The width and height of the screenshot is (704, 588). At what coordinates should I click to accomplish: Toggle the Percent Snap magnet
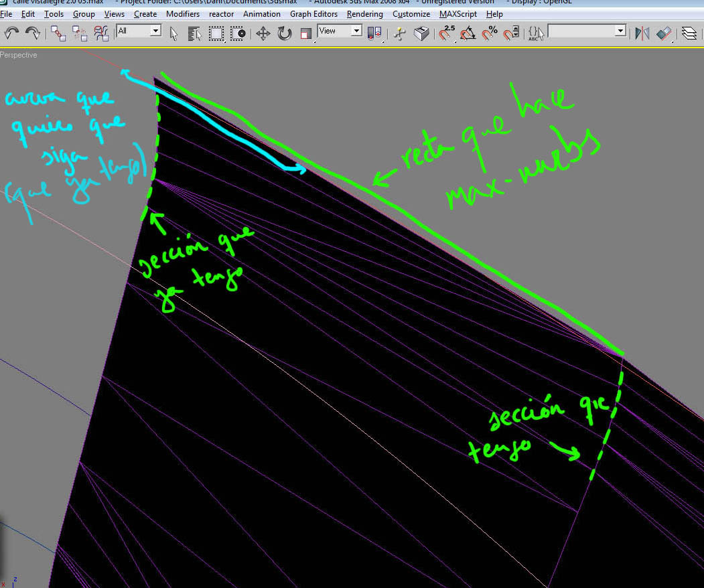point(490,33)
